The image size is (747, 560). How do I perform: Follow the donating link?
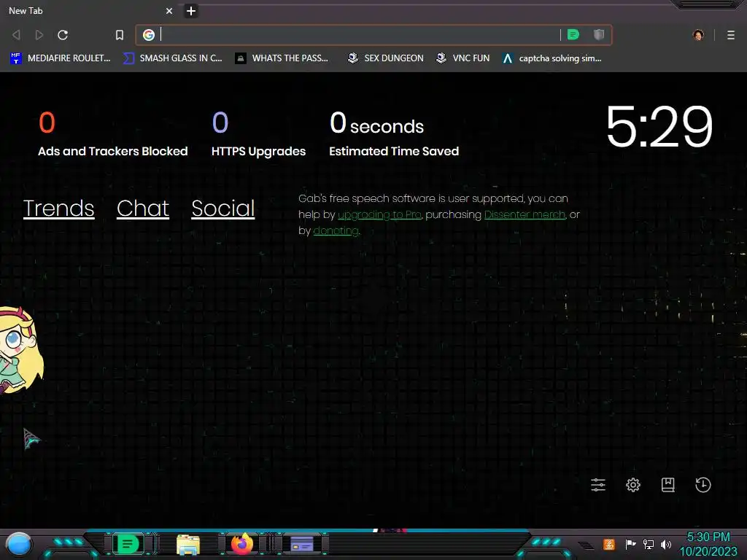click(336, 230)
